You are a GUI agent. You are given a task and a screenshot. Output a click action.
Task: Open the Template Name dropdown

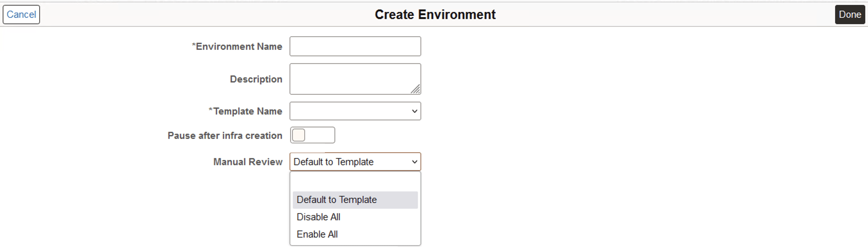tap(355, 111)
